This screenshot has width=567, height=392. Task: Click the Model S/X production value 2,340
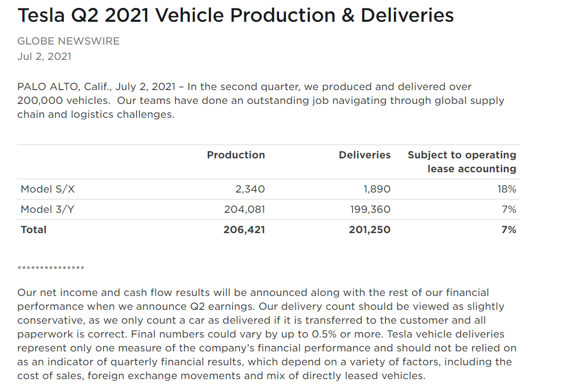click(x=250, y=189)
